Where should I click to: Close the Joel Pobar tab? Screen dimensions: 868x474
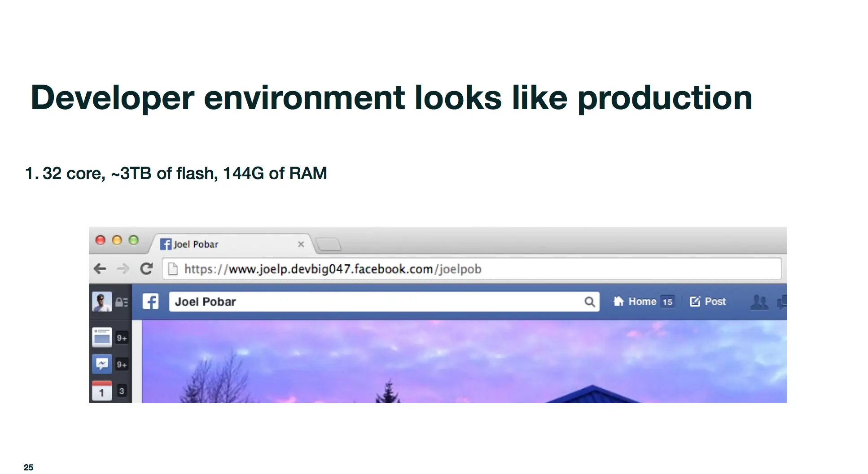tap(301, 244)
